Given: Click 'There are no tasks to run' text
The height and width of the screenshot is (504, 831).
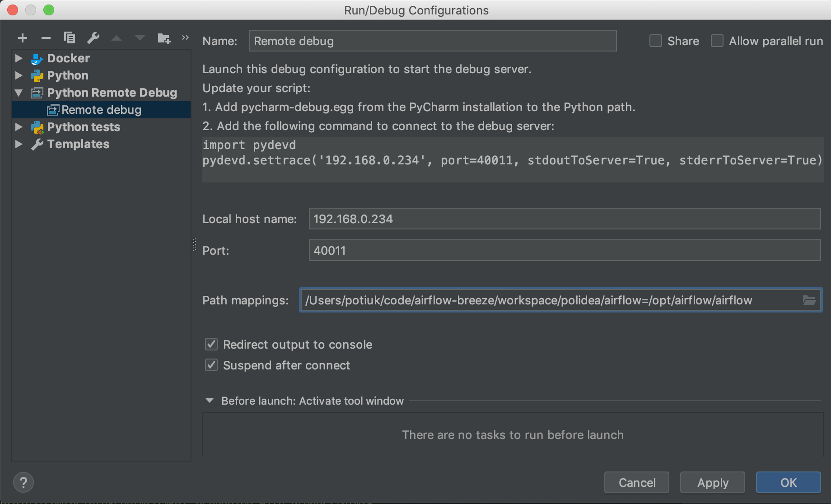Looking at the screenshot, I should (513, 435).
